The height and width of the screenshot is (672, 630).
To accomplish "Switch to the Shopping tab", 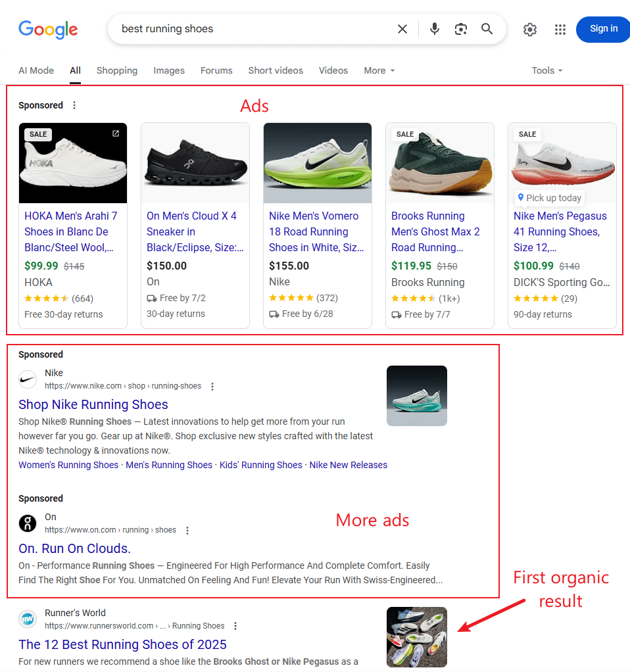I will 116,70.
